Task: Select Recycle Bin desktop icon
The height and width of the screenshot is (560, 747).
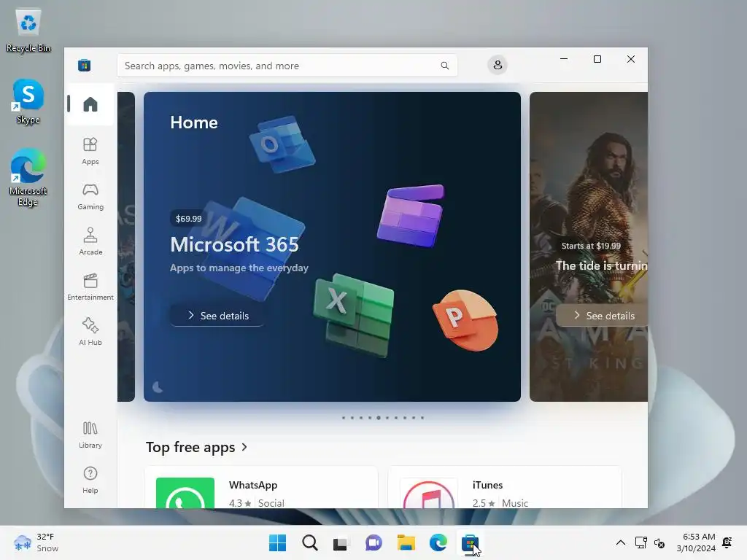Action: pos(28,29)
